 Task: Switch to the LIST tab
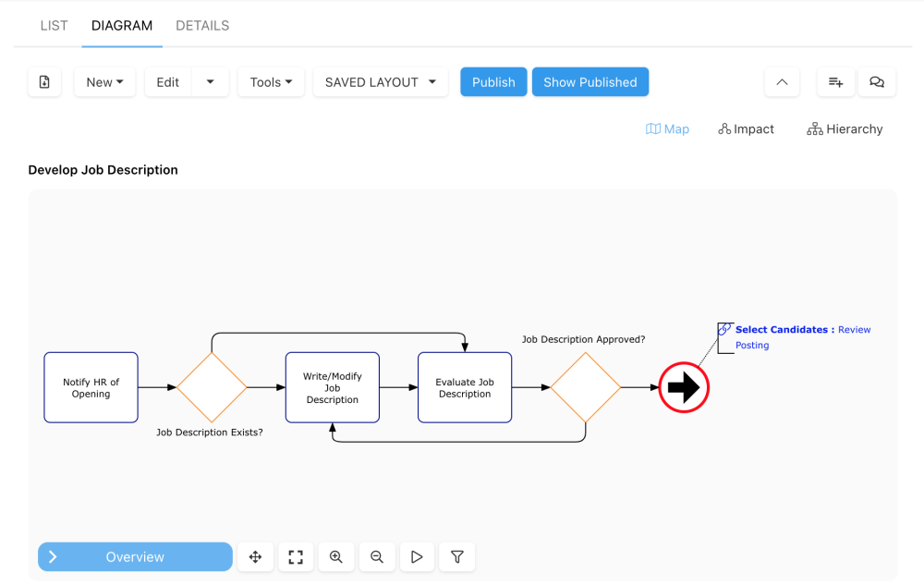[55, 26]
